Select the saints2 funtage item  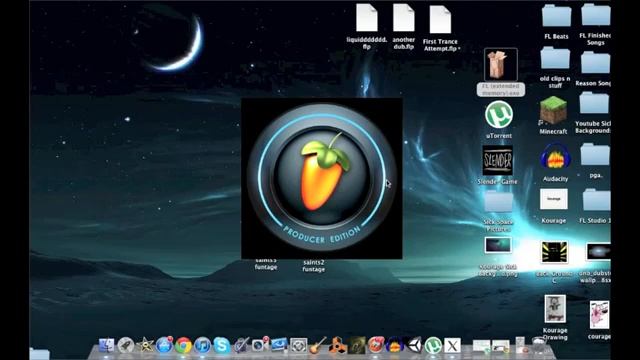[x=313, y=266]
